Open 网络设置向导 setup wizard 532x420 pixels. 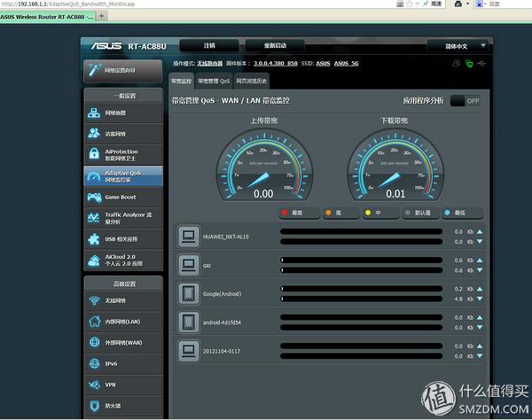[x=123, y=68]
